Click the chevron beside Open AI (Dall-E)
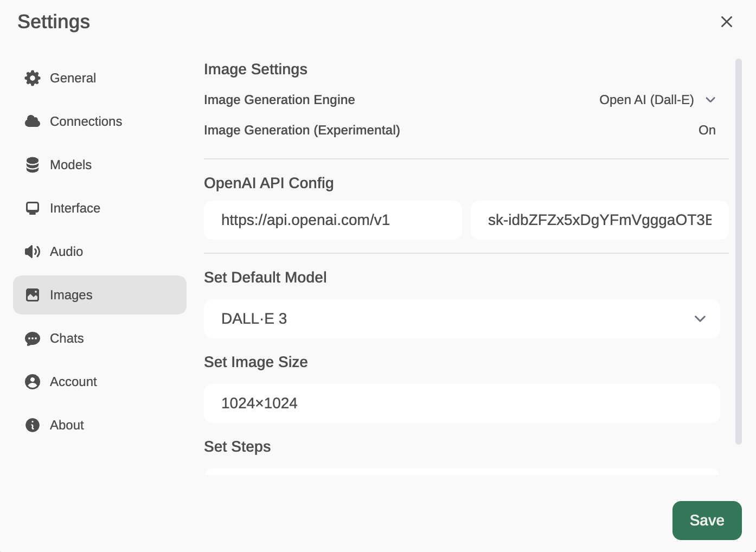Image resolution: width=756 pixels, height=552 pixels. point(710,100)
